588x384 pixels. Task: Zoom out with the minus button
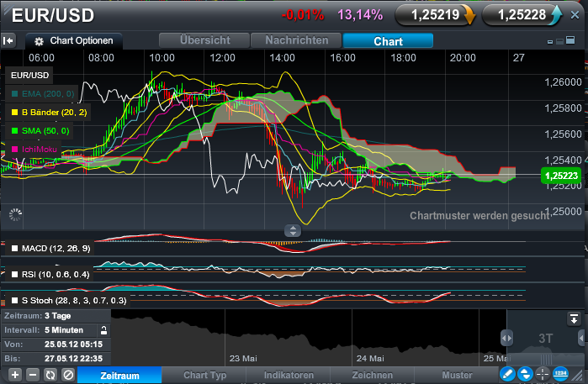pos(33,375)
